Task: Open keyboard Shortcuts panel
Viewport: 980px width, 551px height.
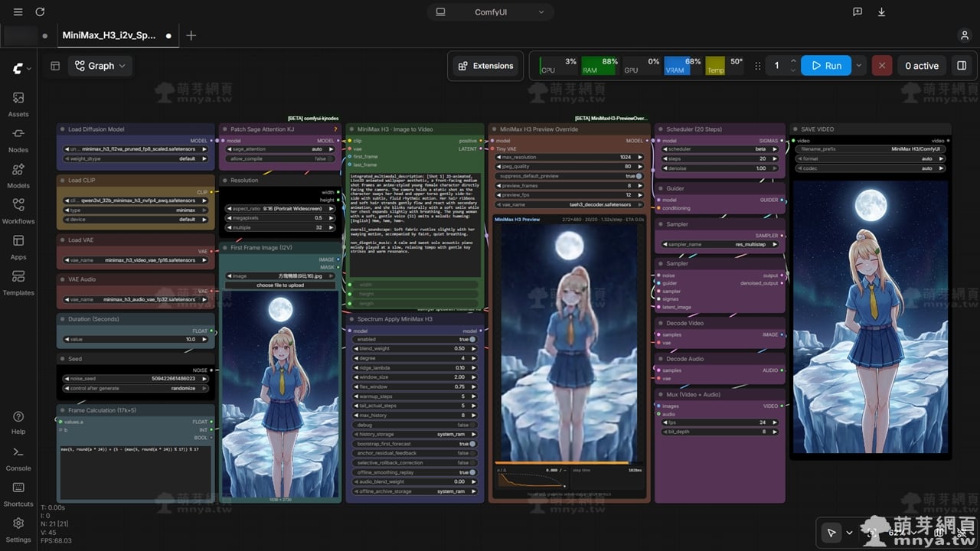Action: [x=18, y=494]
